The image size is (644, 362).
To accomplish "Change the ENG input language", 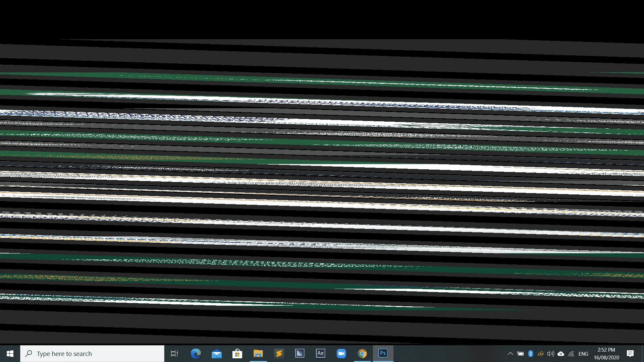I will coord(583,354).
